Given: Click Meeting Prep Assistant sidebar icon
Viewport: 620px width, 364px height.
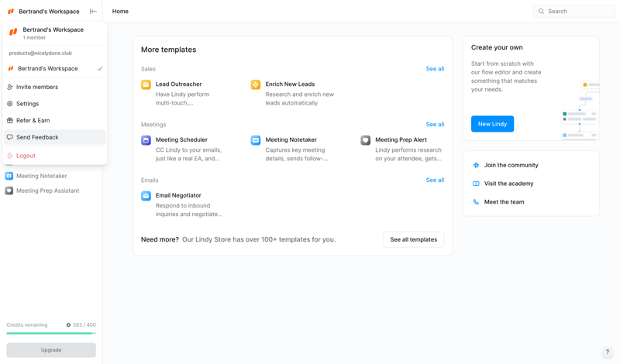Looking at the screenshot, I should click(9, 191).
